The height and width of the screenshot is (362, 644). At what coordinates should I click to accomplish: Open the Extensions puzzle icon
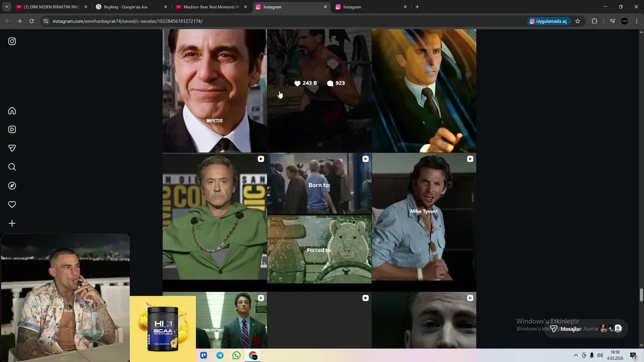tap(594, 21)
